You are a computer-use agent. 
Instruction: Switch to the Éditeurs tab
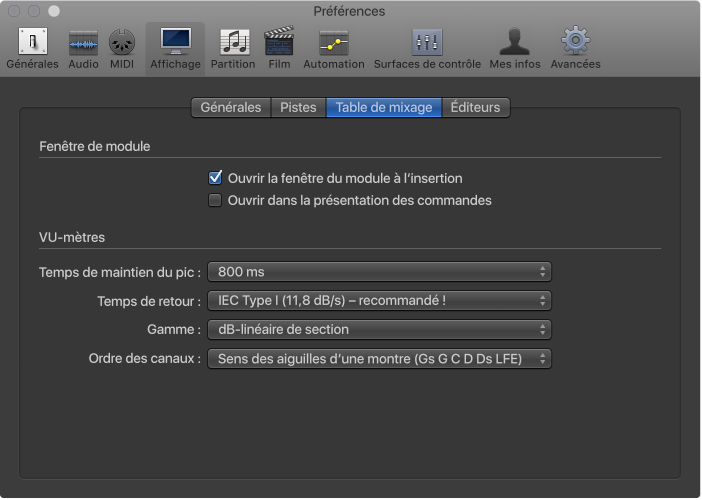[x=475, y=107]
